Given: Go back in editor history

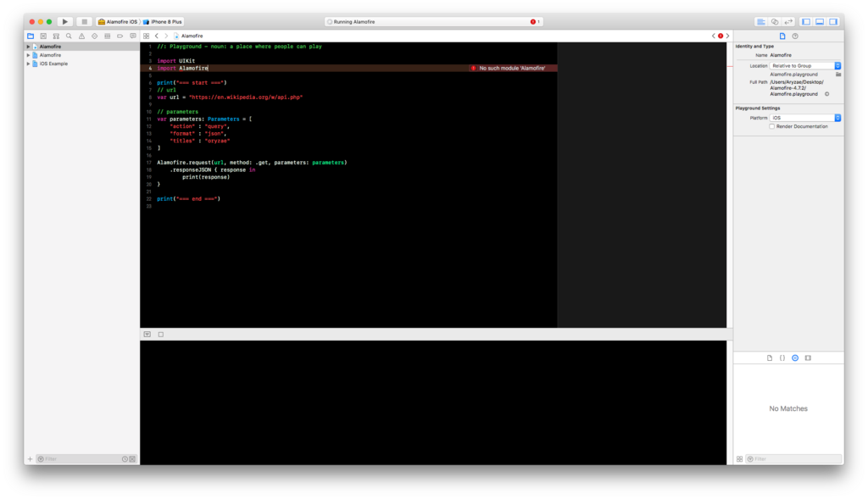Looking at the screenshot, I should 157,36.
